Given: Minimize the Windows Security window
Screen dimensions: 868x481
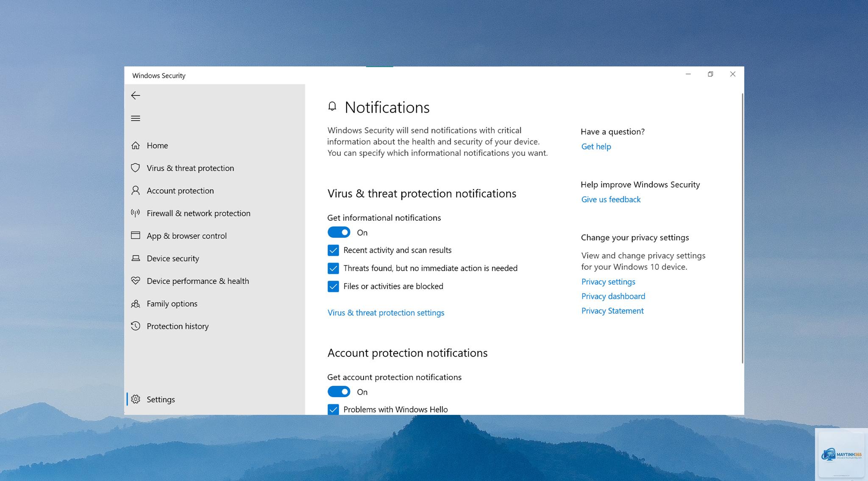Looking at the screenshot, I should [688, 74].
